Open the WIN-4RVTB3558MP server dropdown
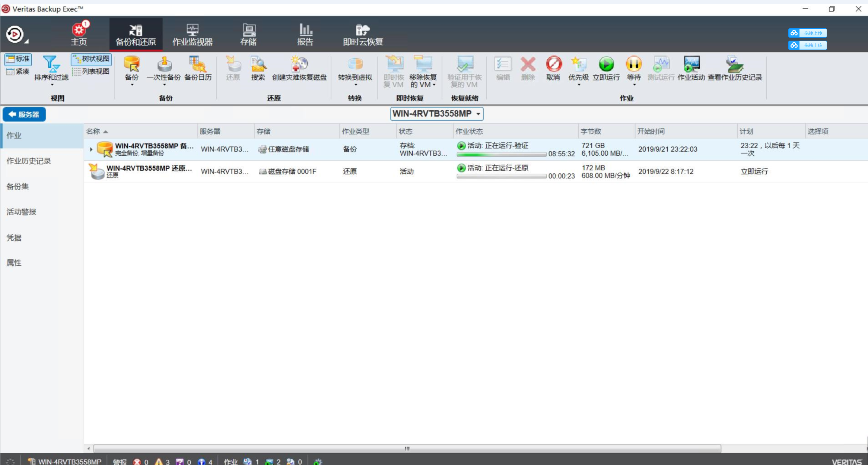The width and height of the screenshot is (868, 465). coord(437,114)
